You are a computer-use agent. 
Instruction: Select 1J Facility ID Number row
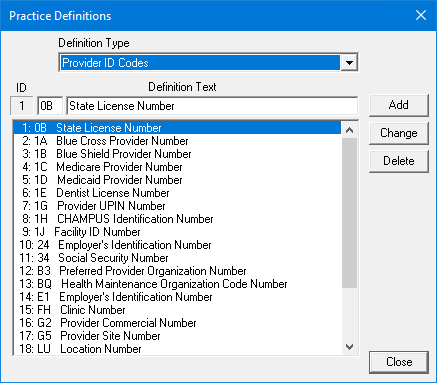(177, 232)
